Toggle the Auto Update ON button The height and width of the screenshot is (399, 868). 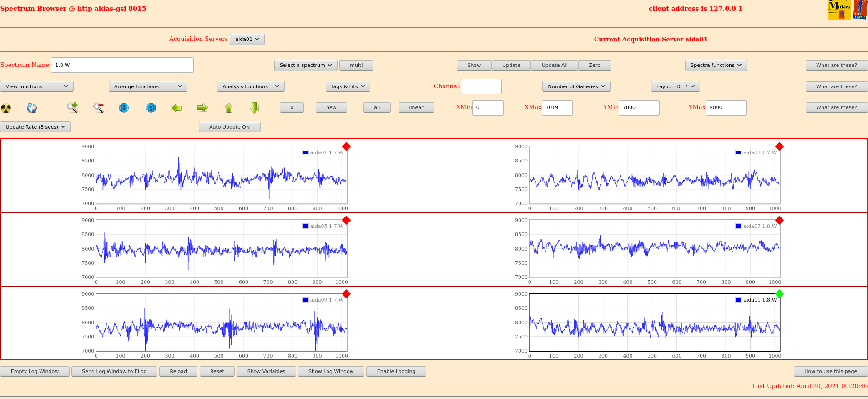click(x=229, y=127)
